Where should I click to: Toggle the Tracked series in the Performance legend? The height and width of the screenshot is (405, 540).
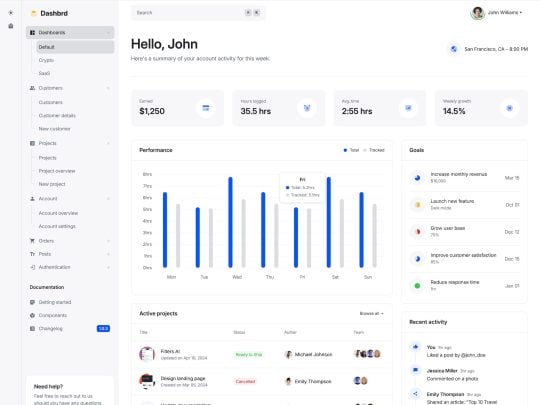point(374,150)
